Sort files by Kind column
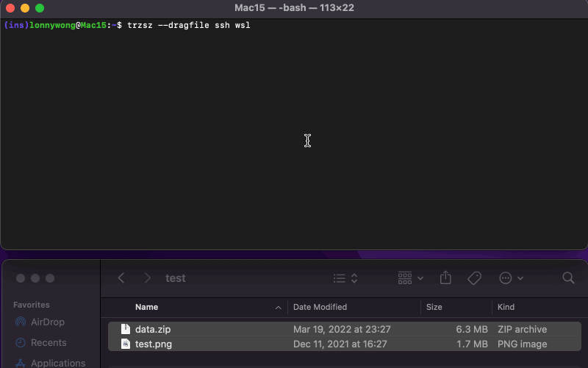 [506, 307]
